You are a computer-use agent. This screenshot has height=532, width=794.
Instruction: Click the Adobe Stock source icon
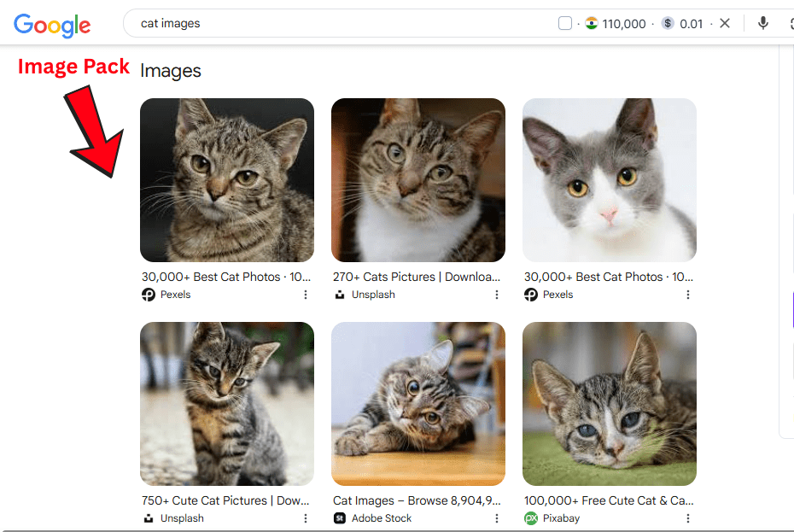click(340, 518)
